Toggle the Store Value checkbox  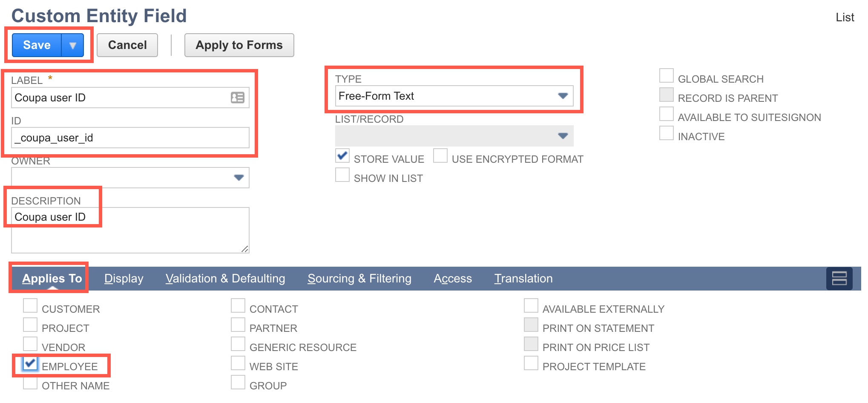(x=342, y=156)
